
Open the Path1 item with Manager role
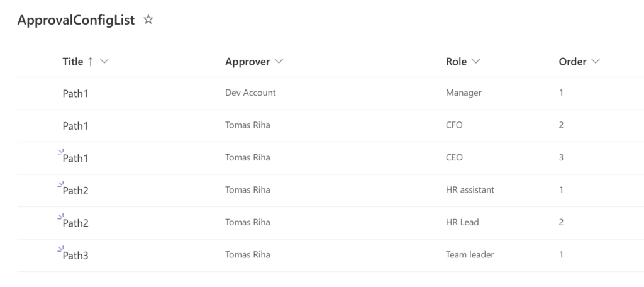click(x=75, y=93)
